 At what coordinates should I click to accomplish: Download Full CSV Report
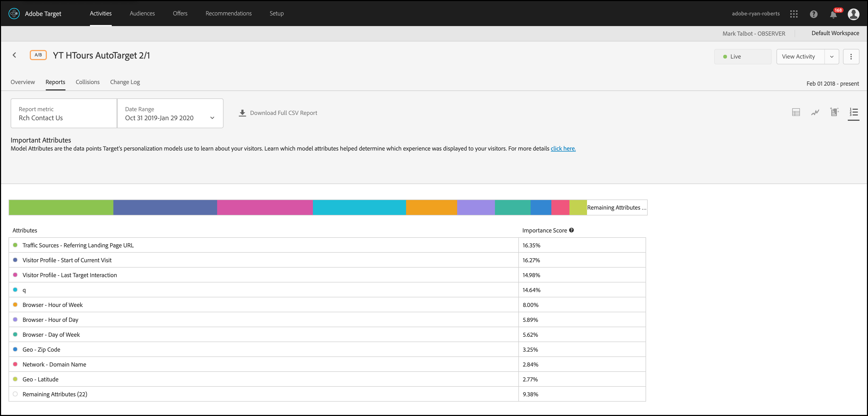[278, 113]
